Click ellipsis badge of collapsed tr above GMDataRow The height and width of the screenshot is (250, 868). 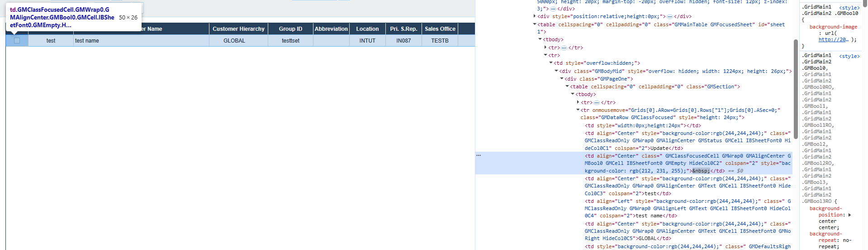[596, 103]
